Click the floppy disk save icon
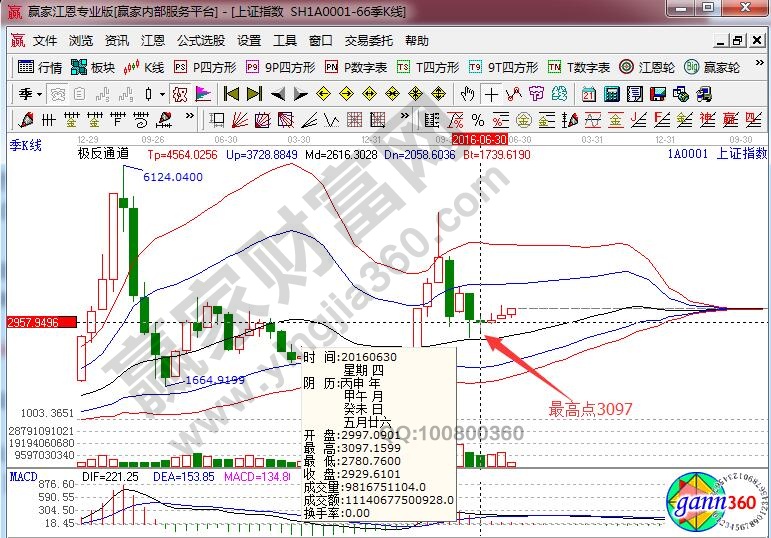Viewport: 771px width, 538px height. [657, 94]
